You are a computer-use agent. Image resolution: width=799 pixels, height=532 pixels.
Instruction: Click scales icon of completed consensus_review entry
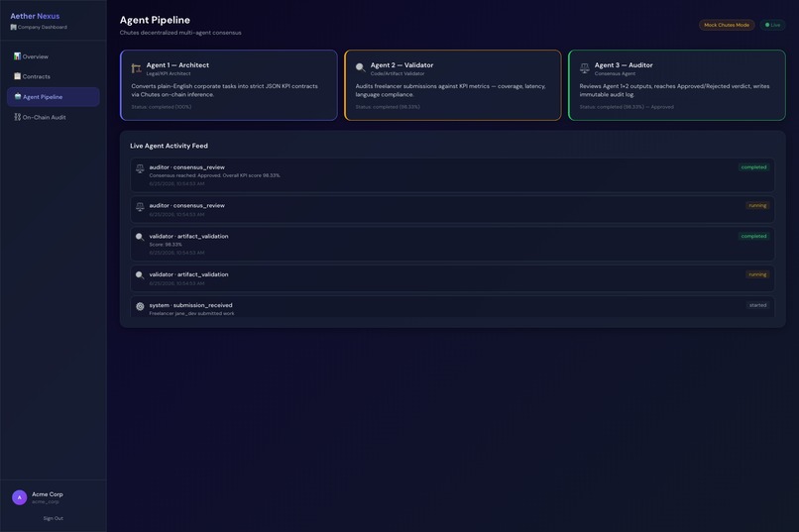[x=140, y=168]
